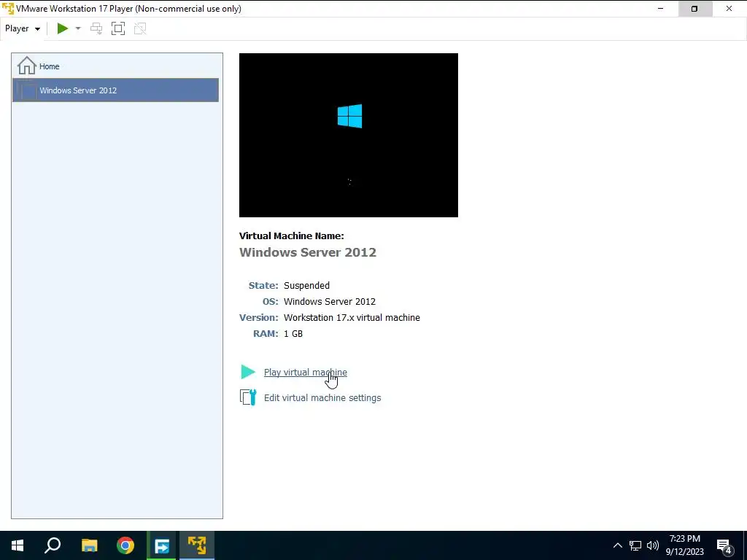Click the Play virtual machine link

pos(306,373)
